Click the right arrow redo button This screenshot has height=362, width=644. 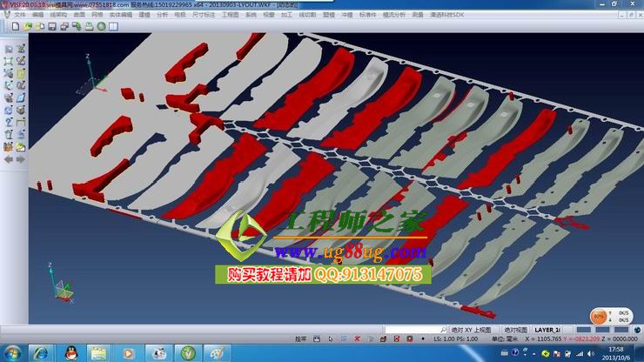[x=21, y=159]
